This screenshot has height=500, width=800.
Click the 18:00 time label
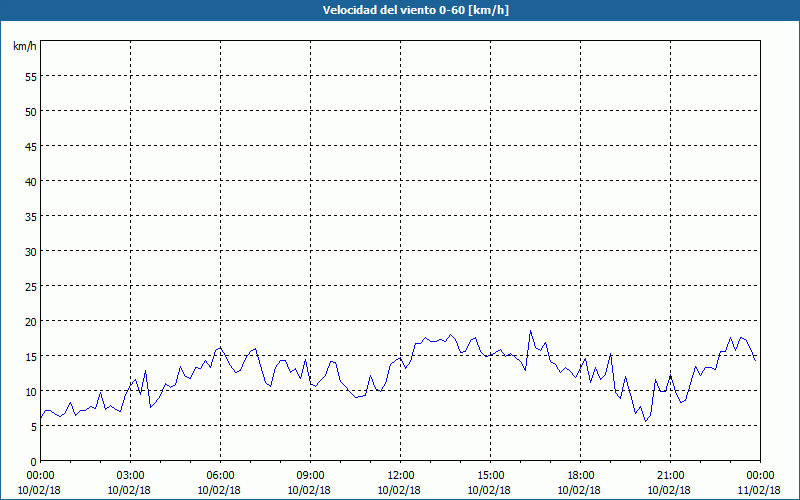click(581, 476)
